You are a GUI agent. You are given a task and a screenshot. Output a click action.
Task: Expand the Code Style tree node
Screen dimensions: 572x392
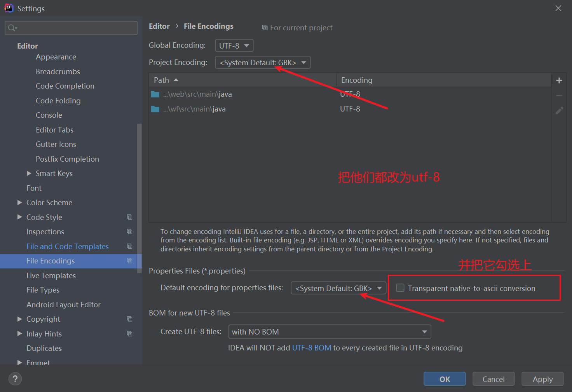tap(19, 217)
